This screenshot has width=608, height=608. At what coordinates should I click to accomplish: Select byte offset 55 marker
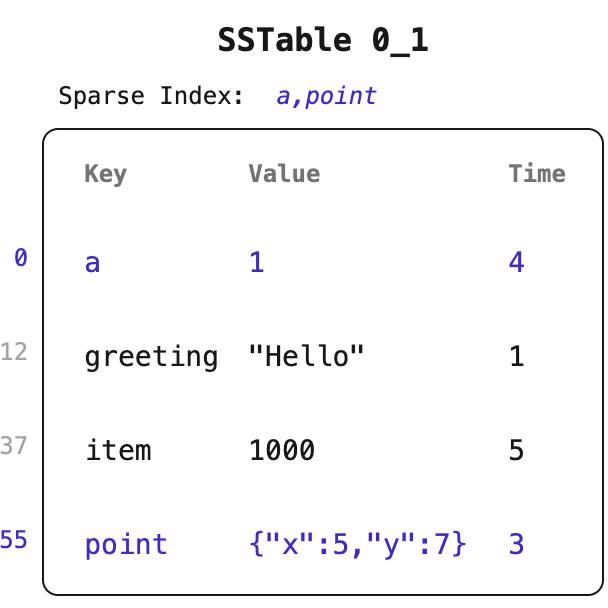pos(14,539)
